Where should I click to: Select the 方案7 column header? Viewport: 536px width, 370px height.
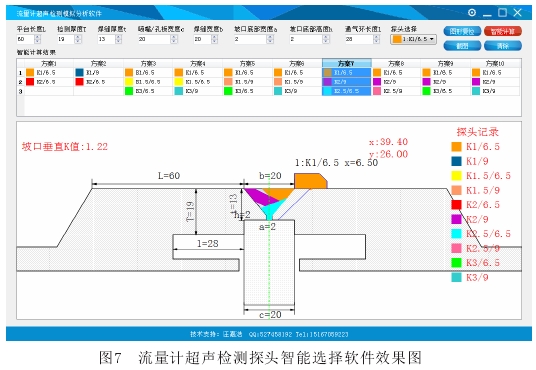pyautogui.click(x=347, y=63)
